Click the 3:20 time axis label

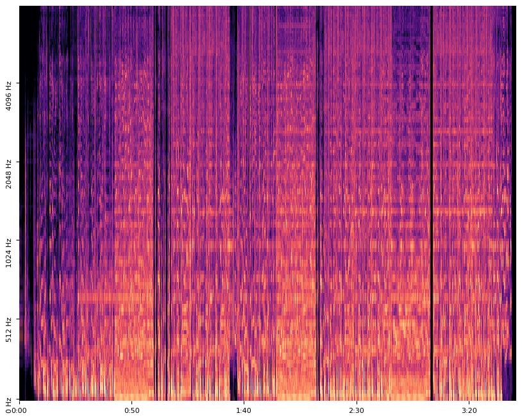(469, 410)
